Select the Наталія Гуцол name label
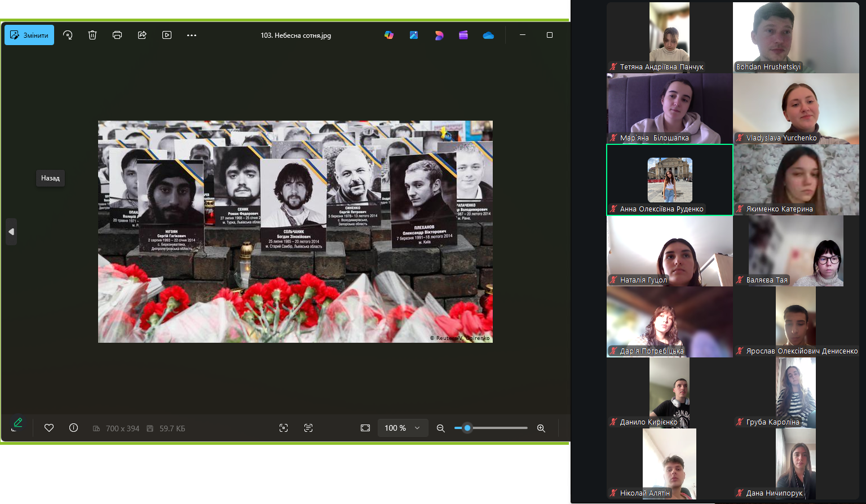The image size is (866, 504). point(643,280)
